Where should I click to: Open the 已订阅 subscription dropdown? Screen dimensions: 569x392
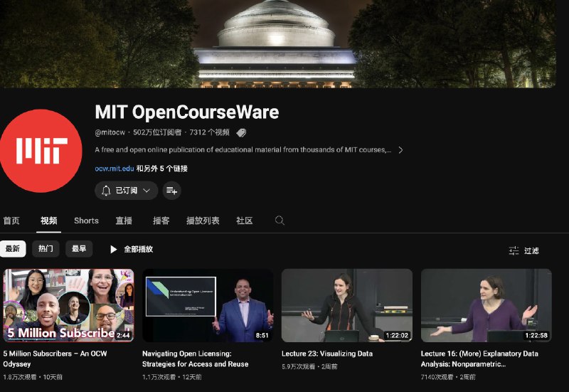point(127,191)
